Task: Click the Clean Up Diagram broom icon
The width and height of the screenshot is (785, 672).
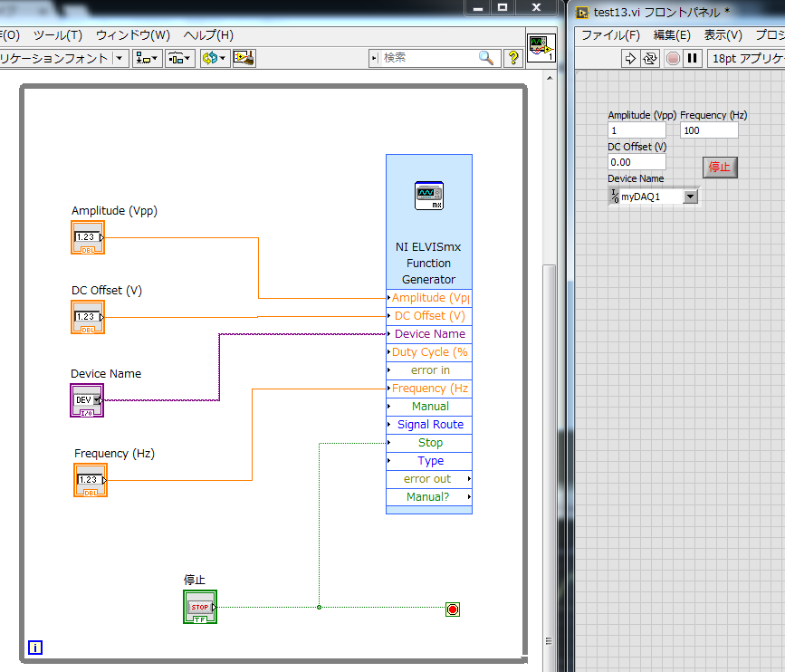Action: point(244,58)
